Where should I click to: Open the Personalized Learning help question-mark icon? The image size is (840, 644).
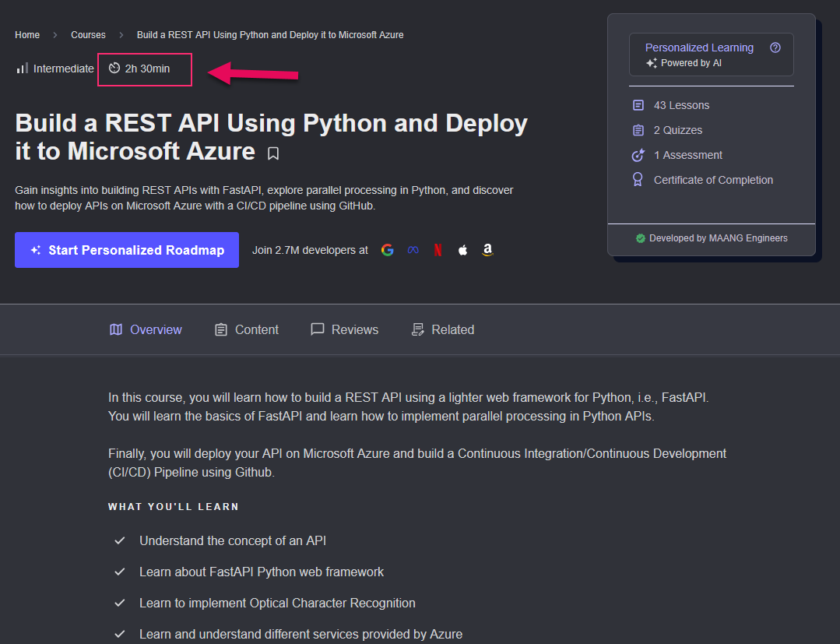point(775,48)
